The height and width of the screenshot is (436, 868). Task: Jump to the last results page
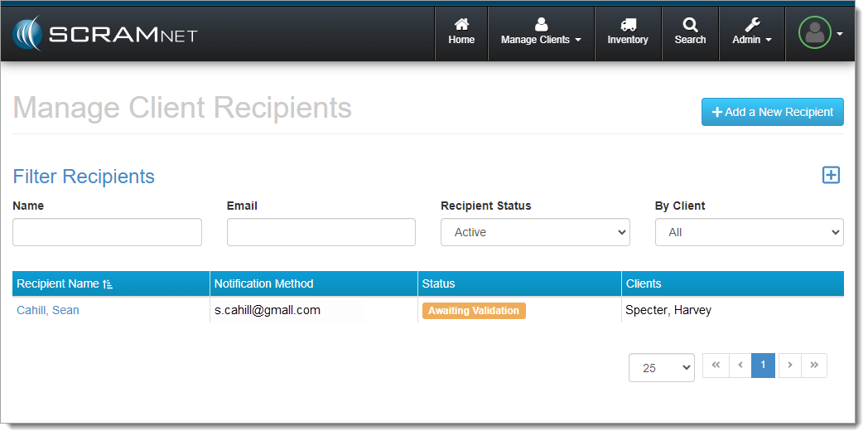point(814,365)
